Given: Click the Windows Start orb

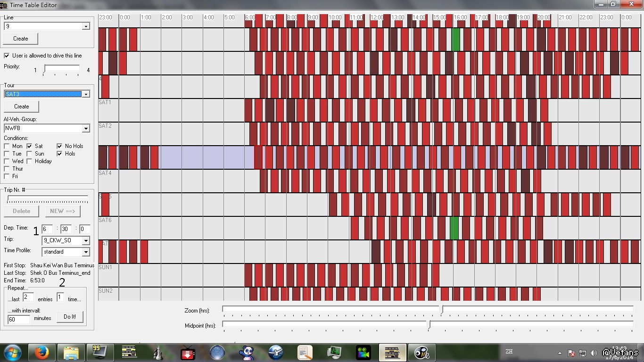Looking at the screenshot, I should point(13,353).
